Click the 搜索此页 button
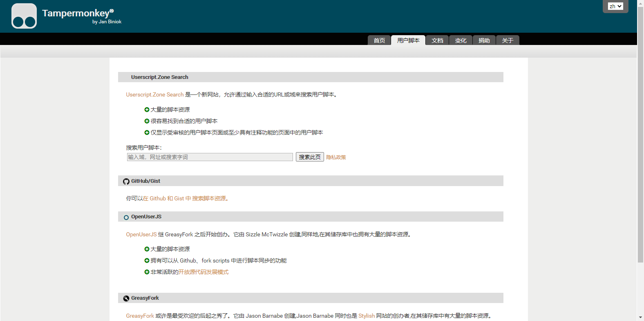The width and height of the screenshot is (644, 321). (310, 157)
